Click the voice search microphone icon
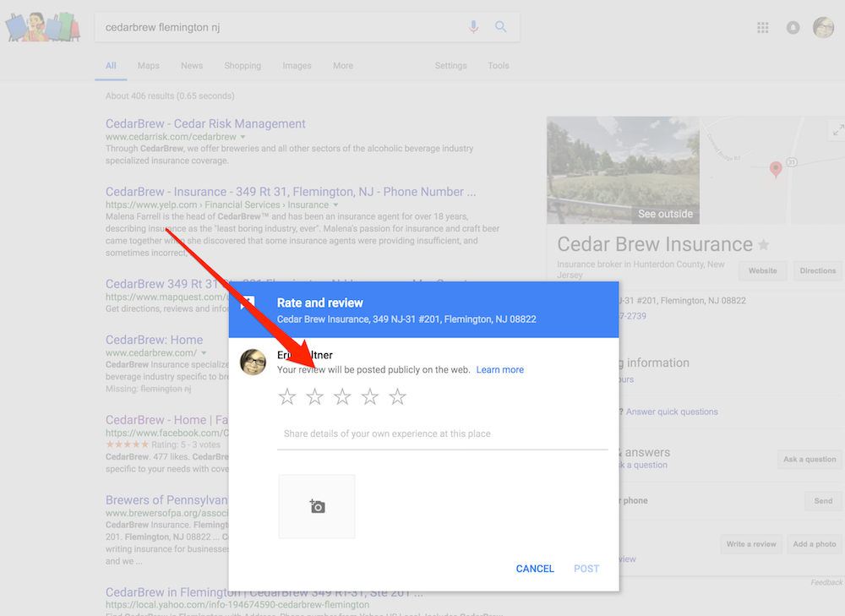 pyautogui.click(x=473, y=26)
